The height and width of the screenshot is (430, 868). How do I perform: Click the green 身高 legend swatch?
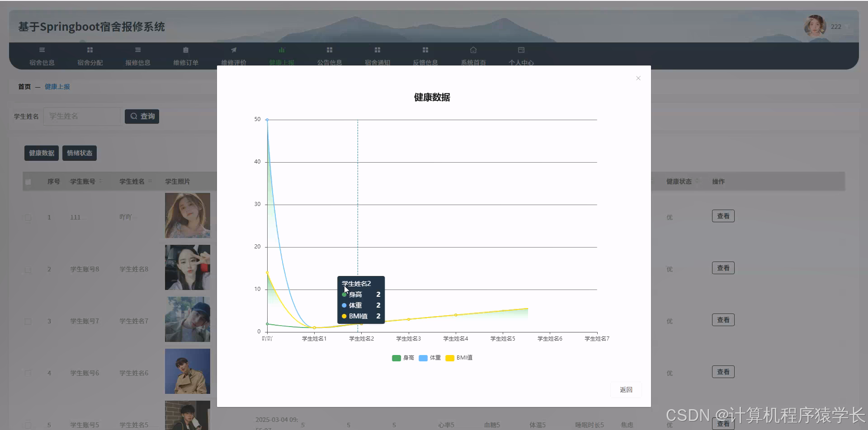coord(396,358)
